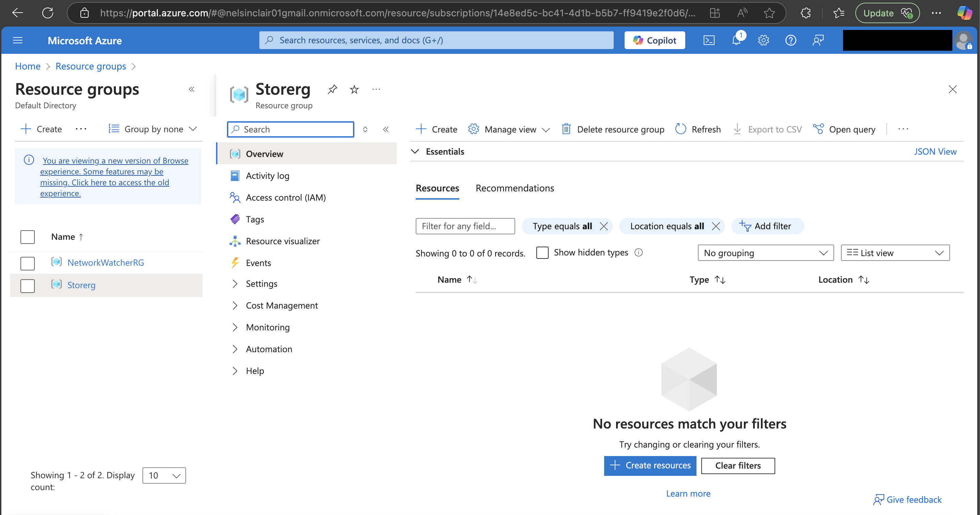Check the NetworkWatcherRG checkbox
The width and height of the screenshot is (980, 515).
point(27,263)
